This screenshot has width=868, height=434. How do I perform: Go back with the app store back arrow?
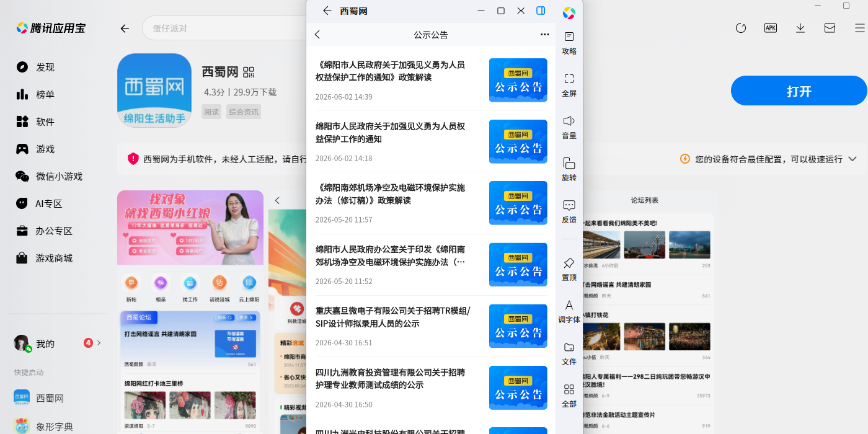click(x=125, y=29)
